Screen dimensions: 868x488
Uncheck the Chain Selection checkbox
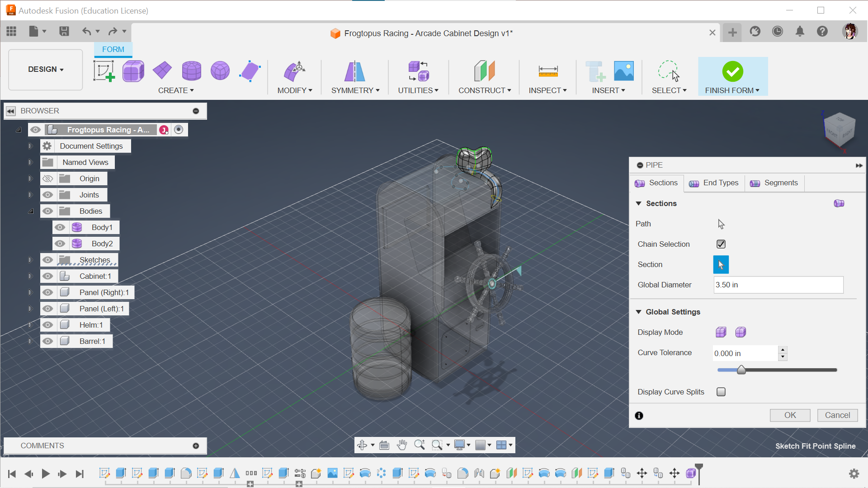(x=721, y=244)
